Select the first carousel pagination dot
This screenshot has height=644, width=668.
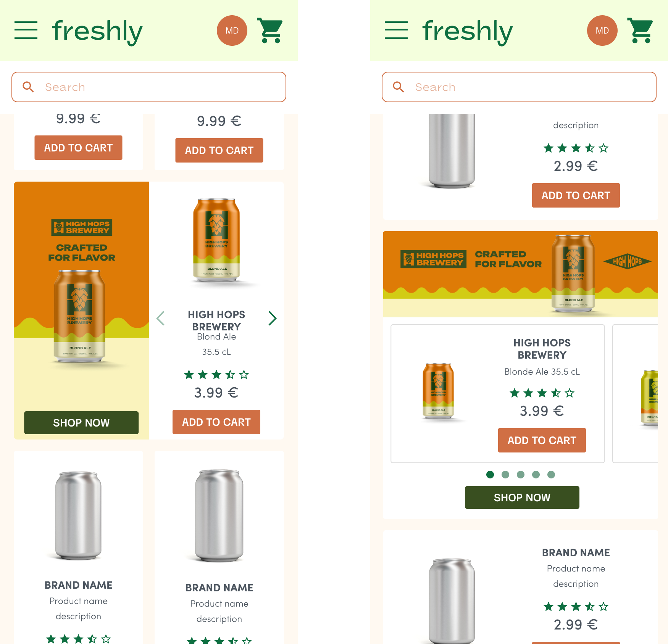click(490, 475)
